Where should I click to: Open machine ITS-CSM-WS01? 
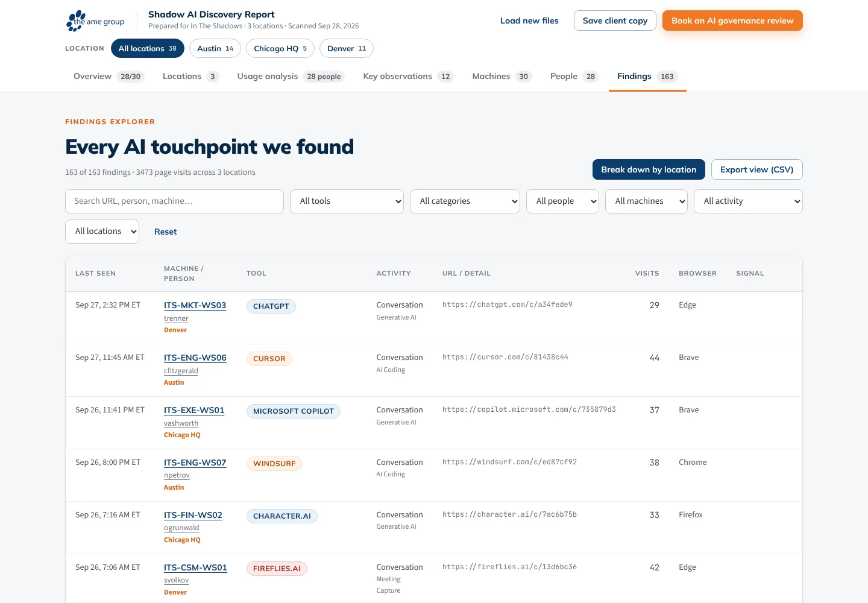pos(195,567)
